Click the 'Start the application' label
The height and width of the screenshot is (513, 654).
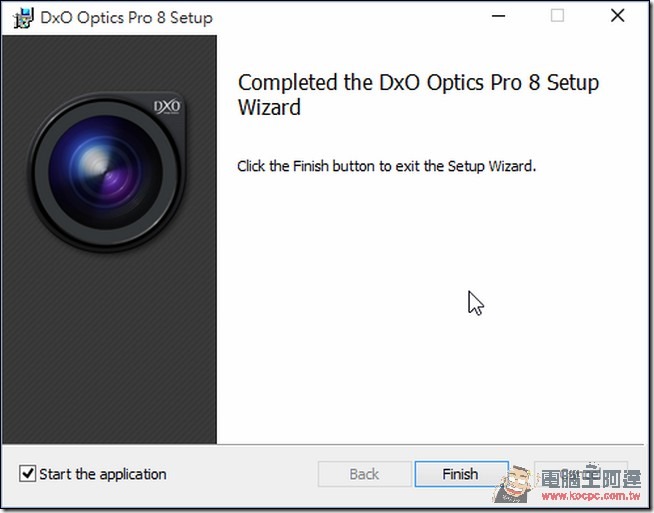click(103, 474)
